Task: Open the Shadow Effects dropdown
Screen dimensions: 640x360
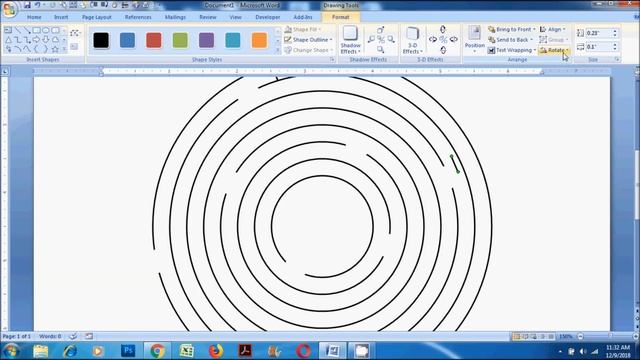Action: 350,40
